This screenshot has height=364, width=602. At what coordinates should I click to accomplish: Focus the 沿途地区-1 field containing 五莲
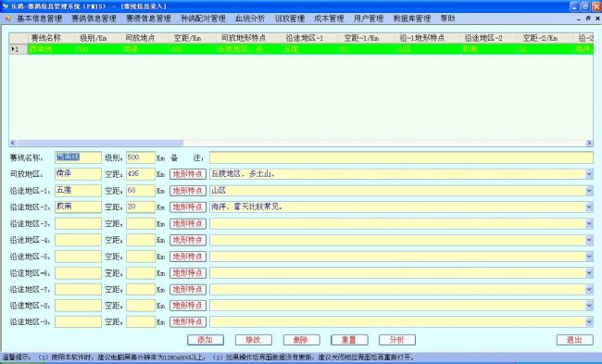click(x=78, y=191)
